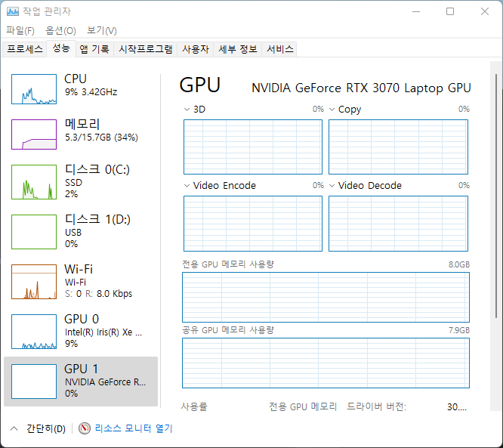Click the Resource Monitor icon at bottom
The width and height of the screenshot is (503, 448).
(x=85, y=428)
